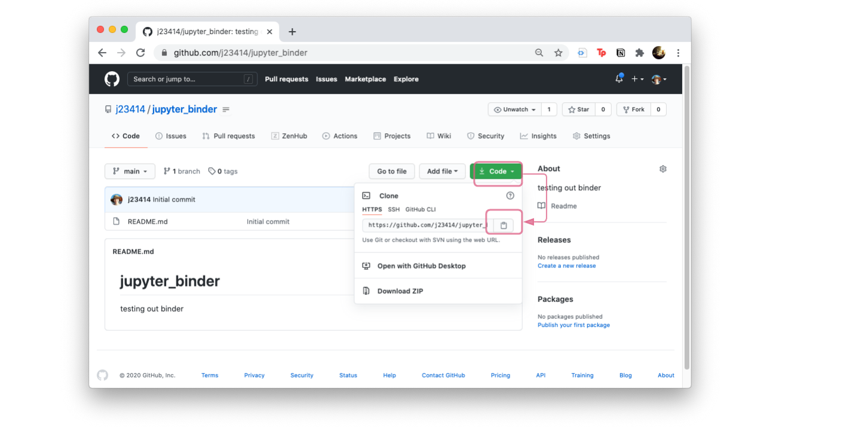Viewport: 868px width, 427px height.
Task: Click the GitHub Octocat logo in header
Action: pos(112,79)
